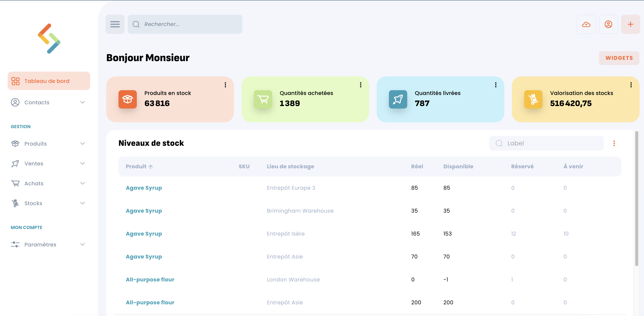This screenshot has height=316, width=644.
Task: Open the cloud upload button
Action: (586, 24)
